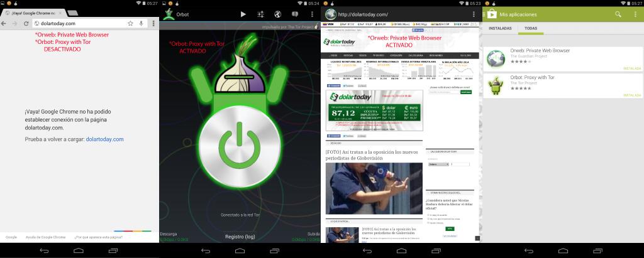This screenshot has height=258, width=644.
Task: Select the first poll radio option
Action: (429, 215)
